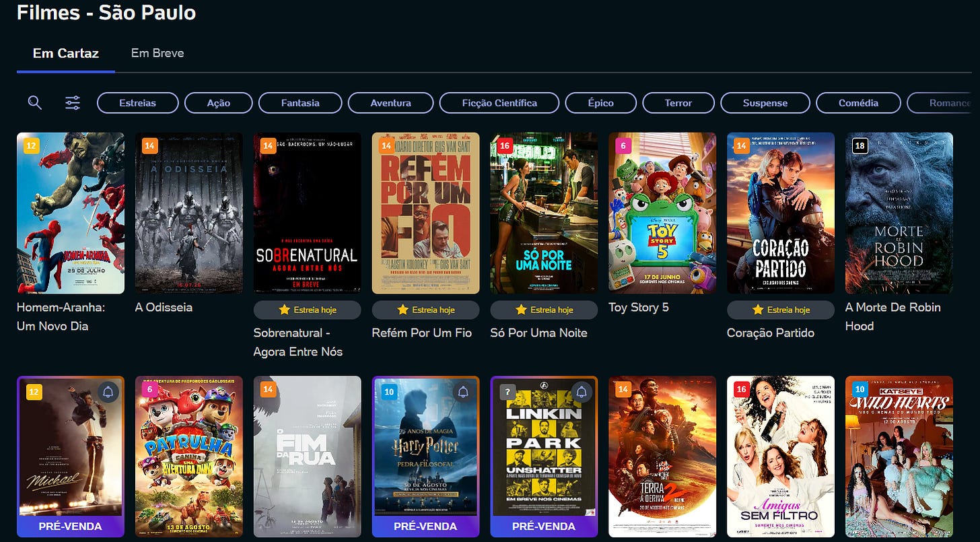Screen dimensions: 980x542
Task: Click the 18 age rating badge on Robin Hood
Action: [859, 145]
